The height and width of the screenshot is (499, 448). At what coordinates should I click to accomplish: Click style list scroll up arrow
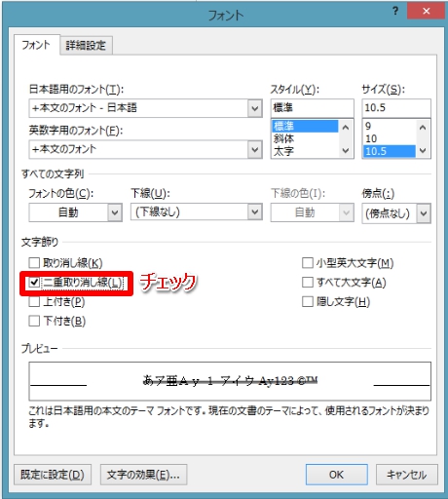click(x=346, y=128)
